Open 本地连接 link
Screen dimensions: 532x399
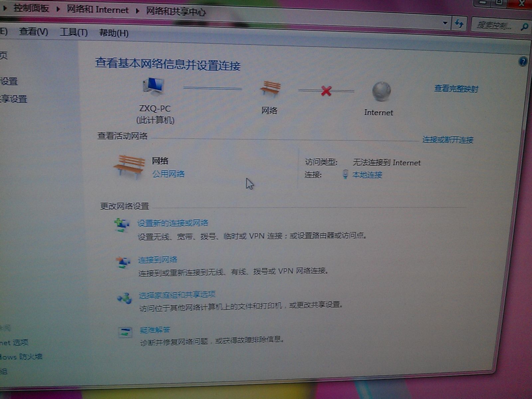pos(367,175)
